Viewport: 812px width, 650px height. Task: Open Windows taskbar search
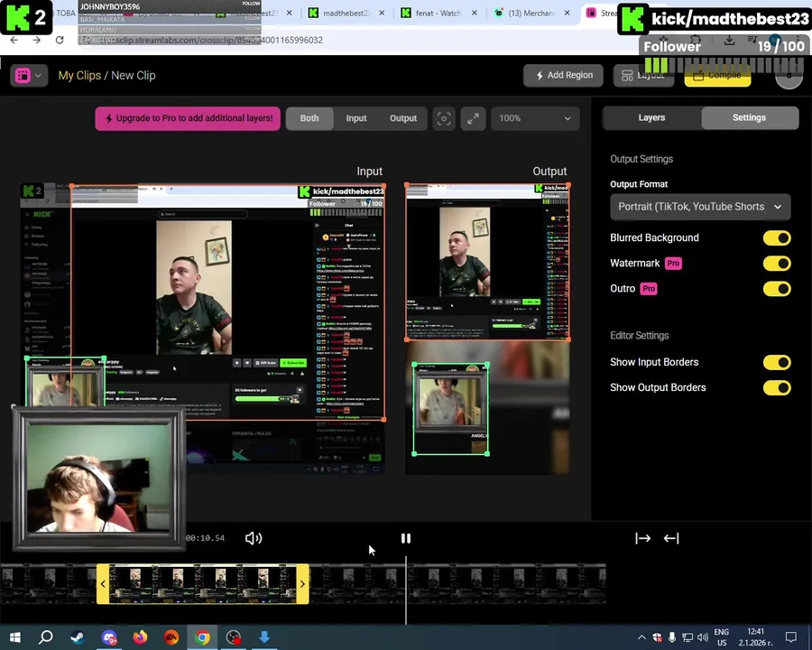[46, 637]
